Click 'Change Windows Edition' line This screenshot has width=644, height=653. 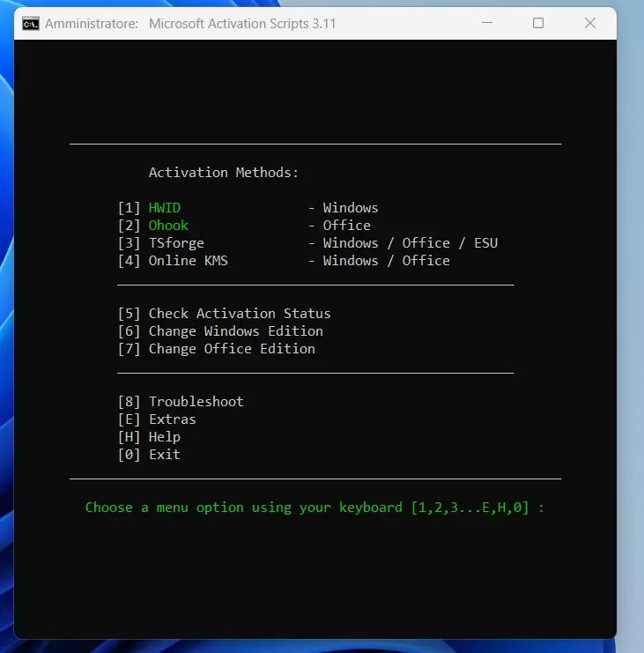click(235, 331)
